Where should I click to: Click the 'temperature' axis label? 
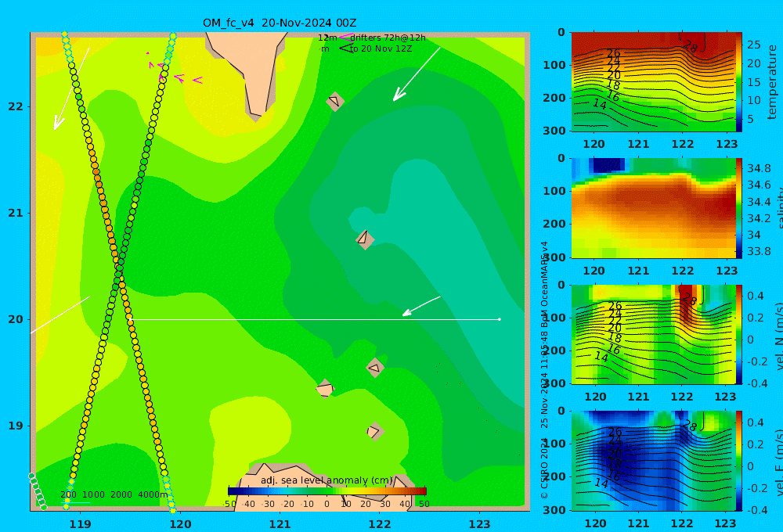tap(772, 82)
